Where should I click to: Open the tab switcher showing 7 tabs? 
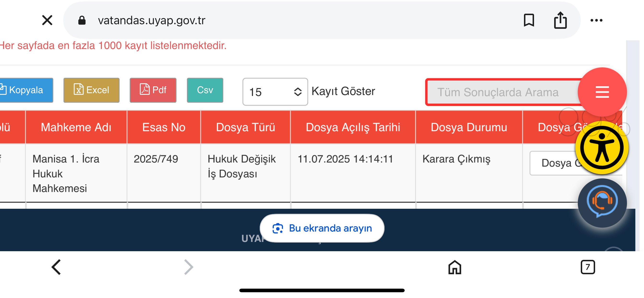tap(587, 267)
